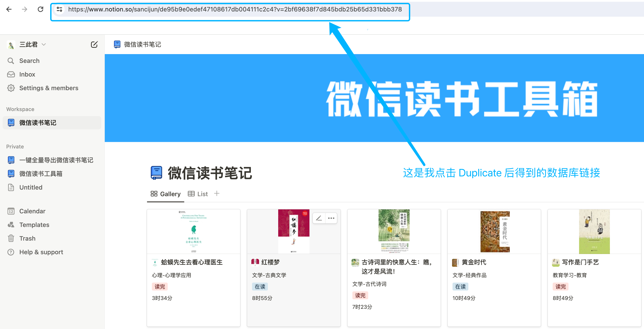Click the Trash bin icon
The width and height of the screenshot is (644, 329).
pos(11,238)
